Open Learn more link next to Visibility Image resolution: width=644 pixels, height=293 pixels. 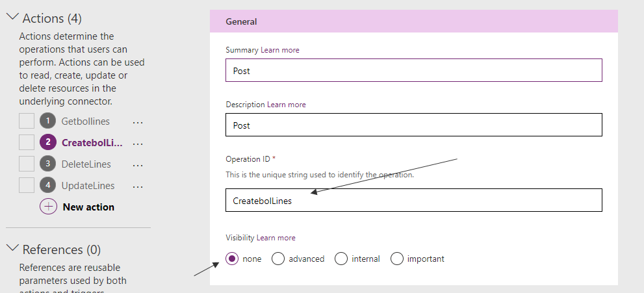tap(276, 238)
